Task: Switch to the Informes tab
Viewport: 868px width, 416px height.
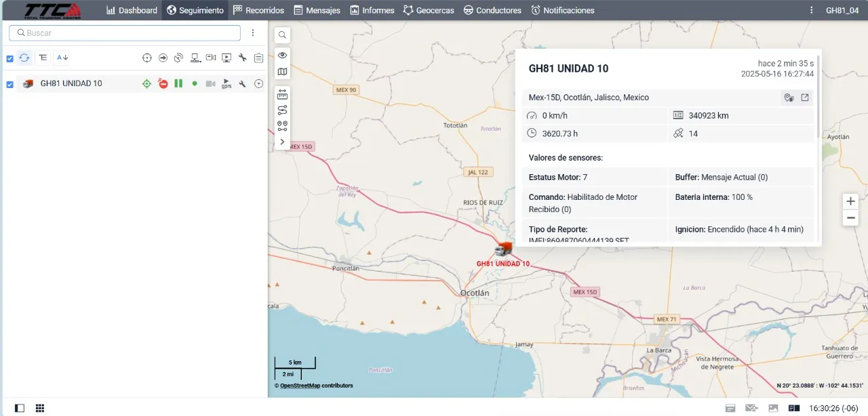Action: (x=372, y=10)
